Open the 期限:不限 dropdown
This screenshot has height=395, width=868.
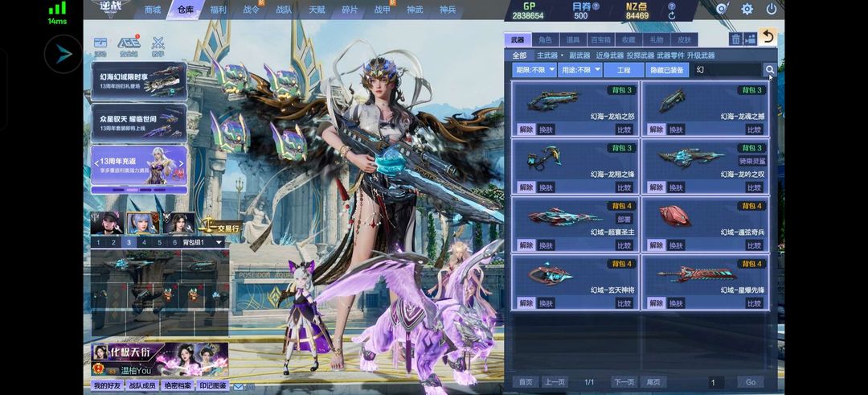coord(534,70)
